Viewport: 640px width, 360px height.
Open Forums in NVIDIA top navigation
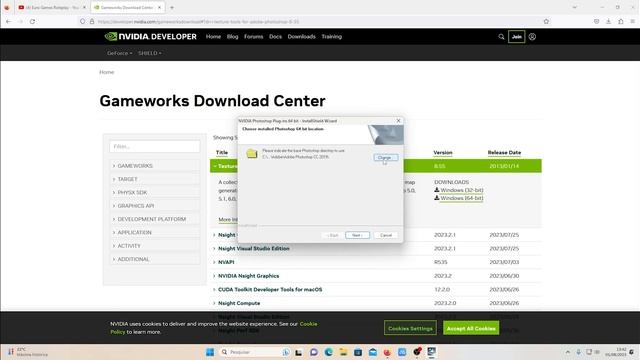[253, 37]
